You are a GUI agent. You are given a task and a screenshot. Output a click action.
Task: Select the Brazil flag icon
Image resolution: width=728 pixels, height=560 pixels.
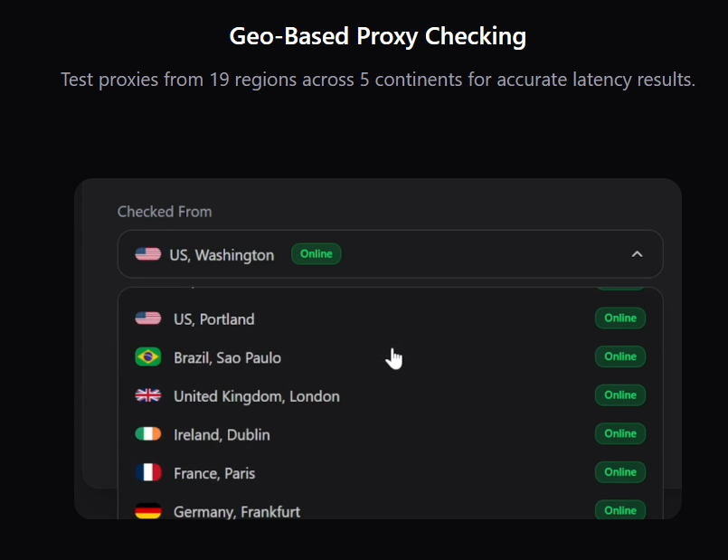pos(147,357)
